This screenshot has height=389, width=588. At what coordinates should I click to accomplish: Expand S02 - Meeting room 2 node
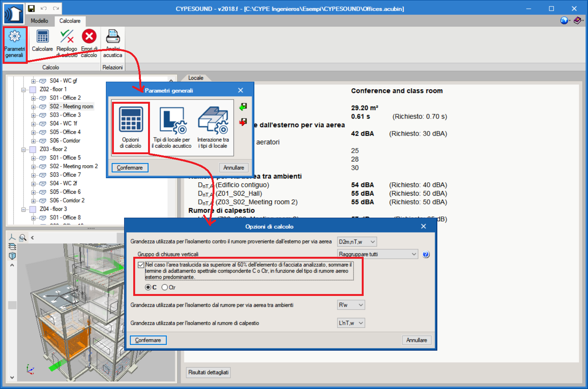33,167
